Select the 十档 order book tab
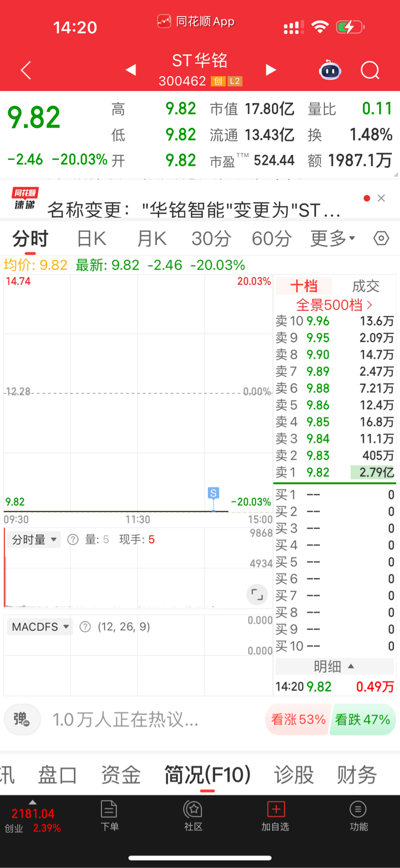 (x=304, y=286)
